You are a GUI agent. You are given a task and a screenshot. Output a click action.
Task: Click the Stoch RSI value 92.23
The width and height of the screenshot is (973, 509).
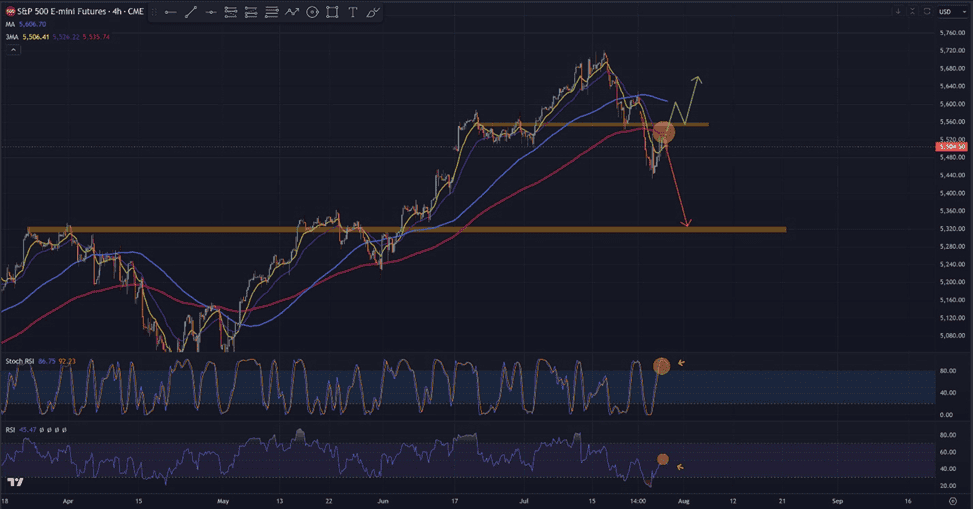(67, 361)
